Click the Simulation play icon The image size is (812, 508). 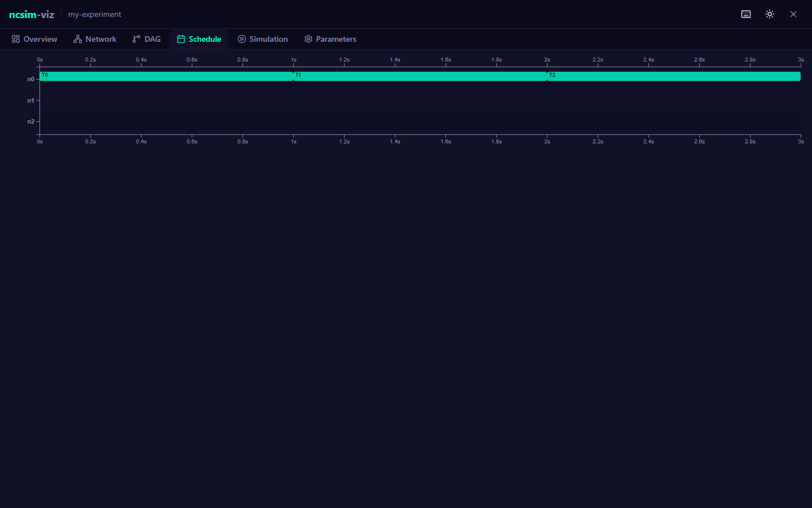coord(242,39)
